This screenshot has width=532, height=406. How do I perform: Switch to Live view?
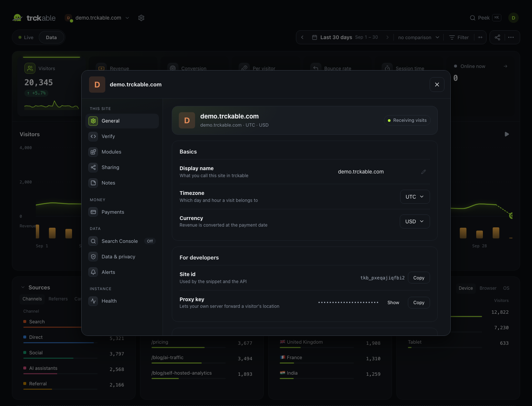coord(26,38)
